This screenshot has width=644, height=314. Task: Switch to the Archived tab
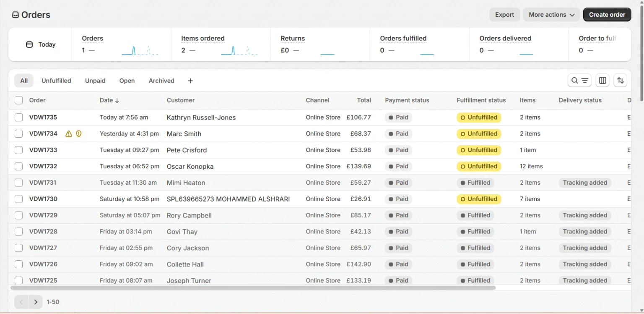161,81
